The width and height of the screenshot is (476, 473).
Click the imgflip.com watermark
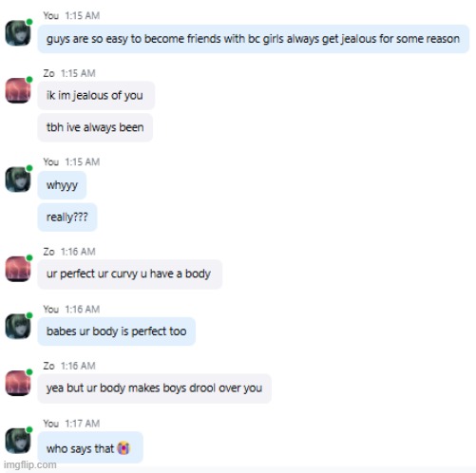(x=30, y=464)
